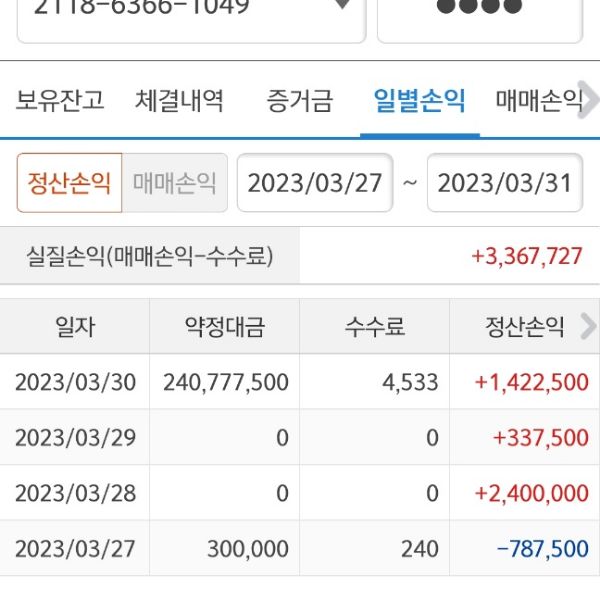Select the 2023/03/30 row
Viewport: 600px width, 600px height.
click(300, 382)
